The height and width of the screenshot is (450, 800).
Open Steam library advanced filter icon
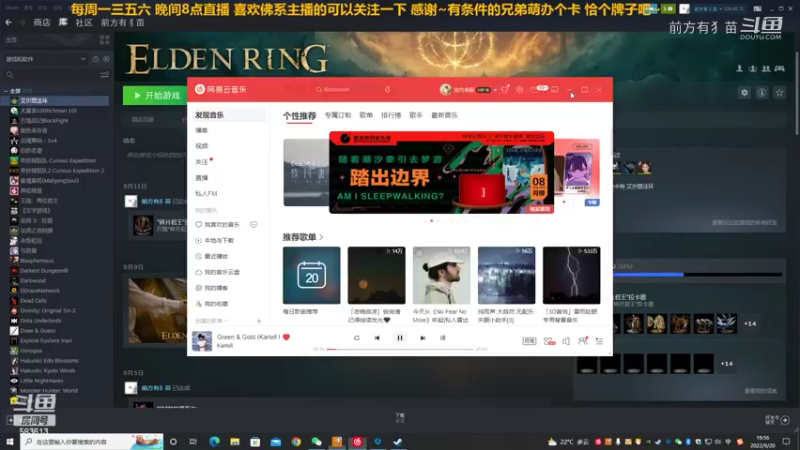(105, 75)
